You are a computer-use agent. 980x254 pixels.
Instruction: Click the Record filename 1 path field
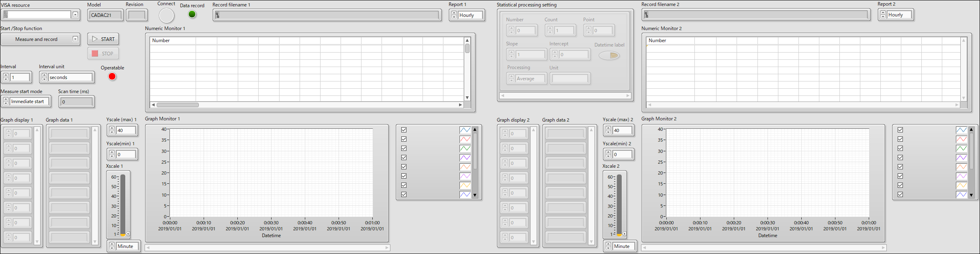point(327,15)
